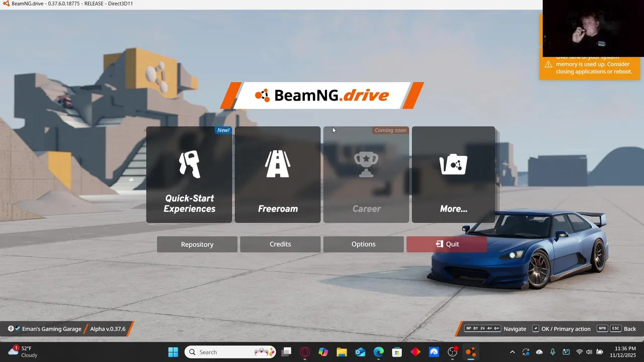The height and width of the screenshot is (362, 644).
Task: Click the road icon on the Freeroam tile
Action: (x=278, y=164)
